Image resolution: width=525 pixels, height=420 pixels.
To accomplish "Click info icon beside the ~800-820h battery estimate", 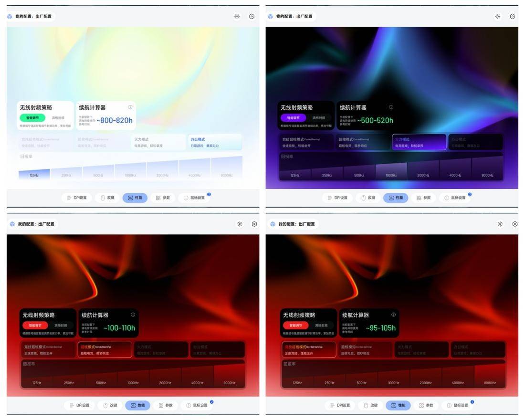I will [130, 107].
